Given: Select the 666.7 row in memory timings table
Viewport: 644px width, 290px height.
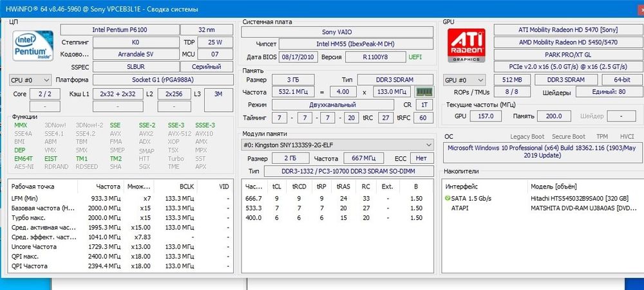Looking at the screenshot, I should click(x=337, y=199).
